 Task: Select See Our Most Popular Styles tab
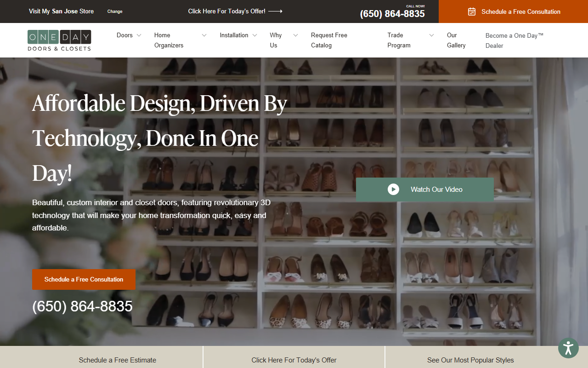pyautogui.click(x=470, y=360)
